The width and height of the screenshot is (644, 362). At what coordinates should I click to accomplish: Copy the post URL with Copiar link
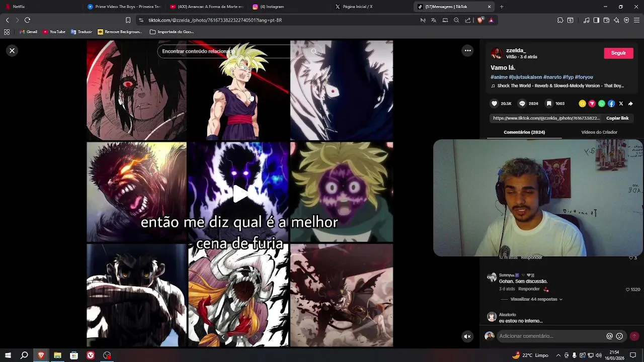coord(617,118)
